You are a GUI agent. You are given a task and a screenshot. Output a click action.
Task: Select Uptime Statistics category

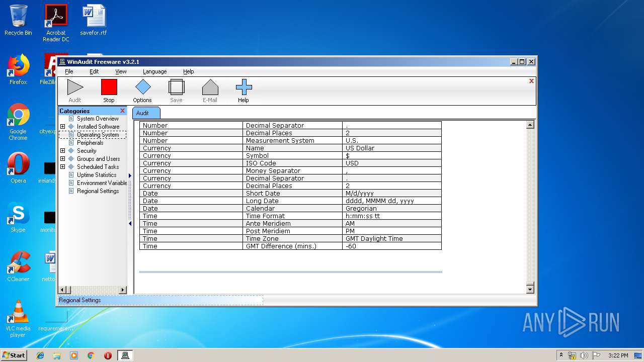[97, 175]
